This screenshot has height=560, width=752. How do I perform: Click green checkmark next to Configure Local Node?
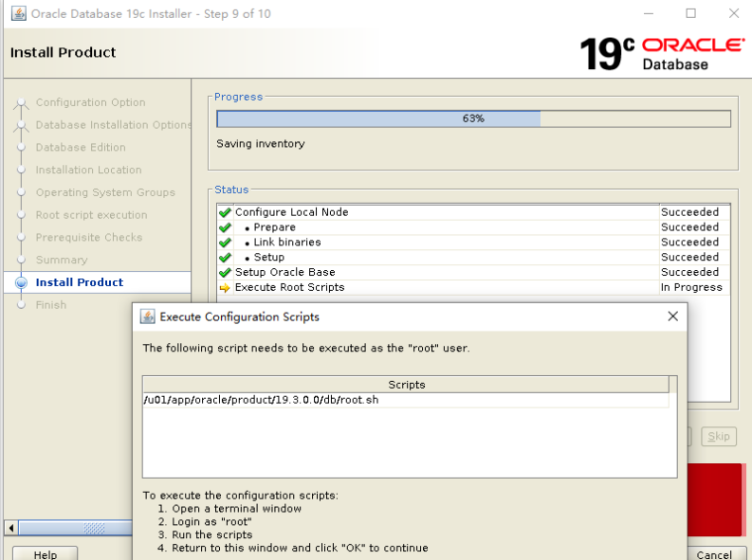coord(225,212)
